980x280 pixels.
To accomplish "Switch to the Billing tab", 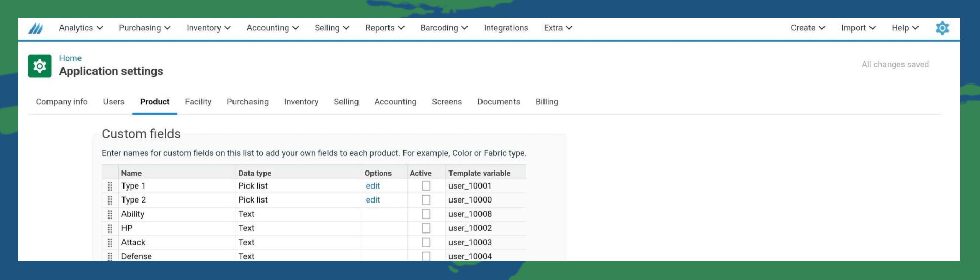I will click(547, 102).
